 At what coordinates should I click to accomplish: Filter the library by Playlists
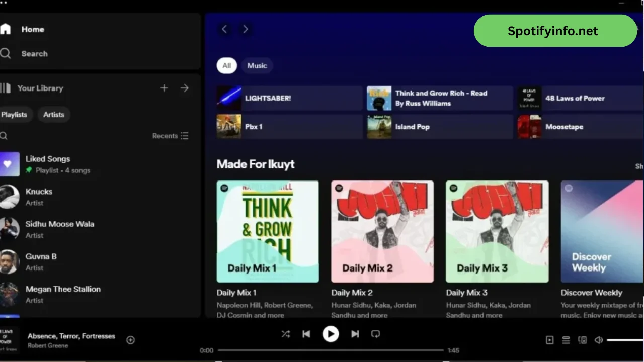(x=15, y=115)
